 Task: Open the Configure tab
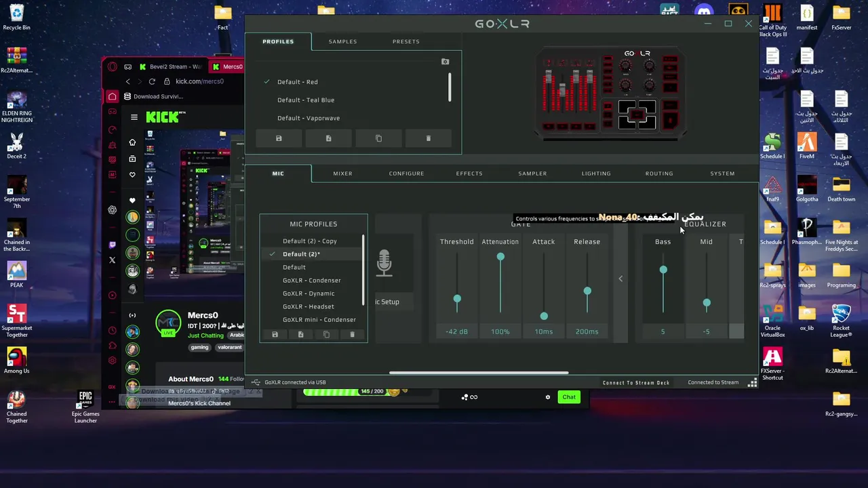click(x=406, y=174)
